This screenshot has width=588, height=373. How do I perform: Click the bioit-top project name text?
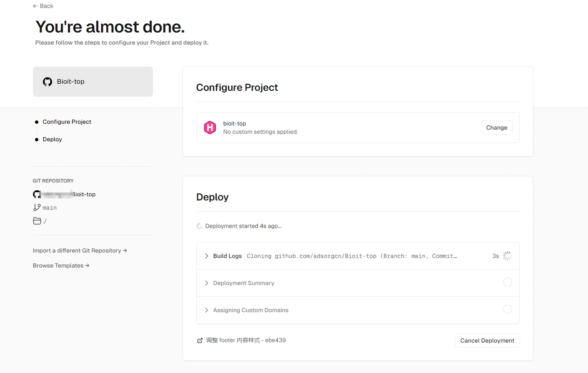(234, 123)
